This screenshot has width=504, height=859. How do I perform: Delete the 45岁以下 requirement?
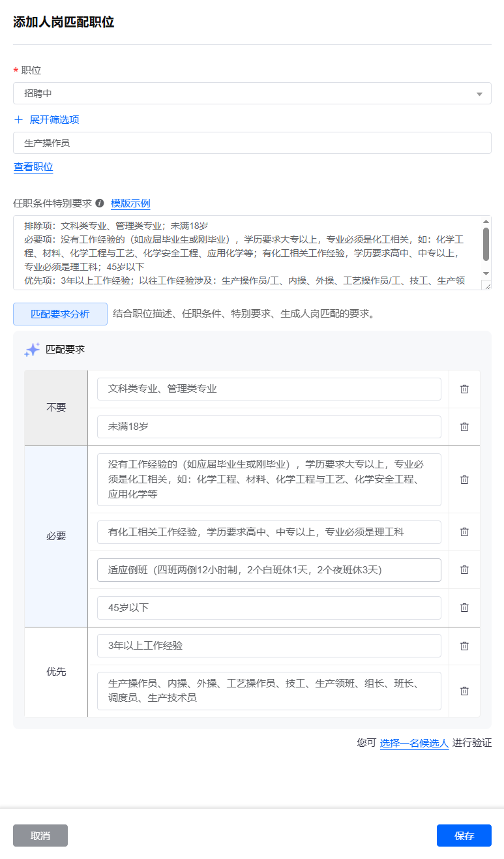464,607
